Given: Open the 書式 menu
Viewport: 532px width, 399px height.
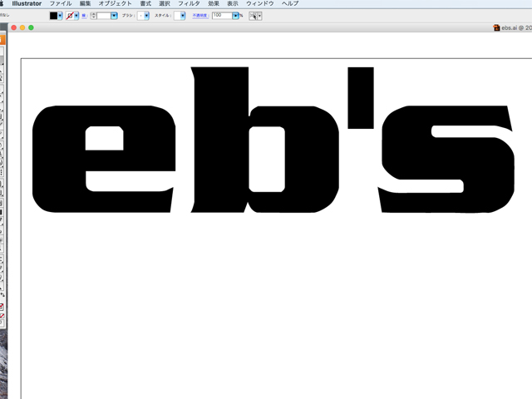Looking at the screenshot, I should coord(145,4).
